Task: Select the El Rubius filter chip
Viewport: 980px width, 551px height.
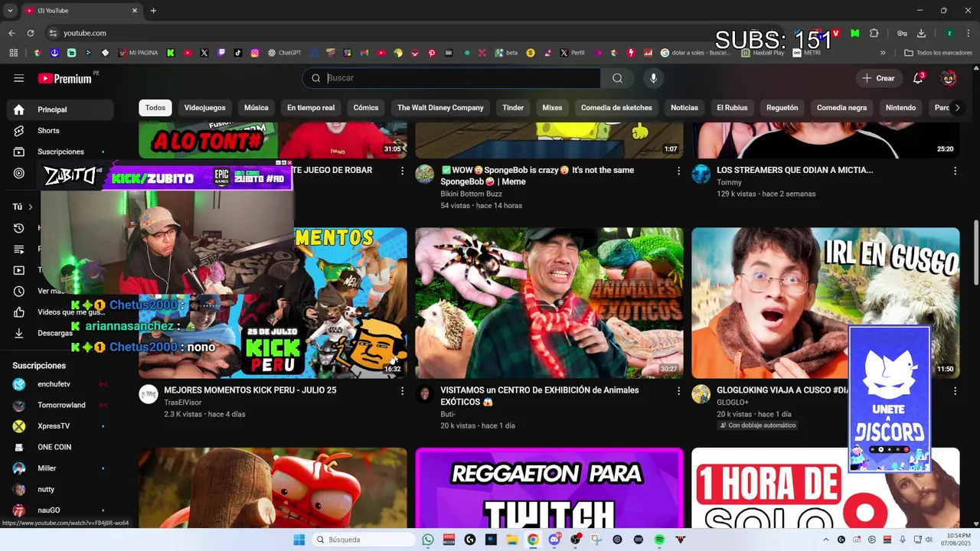Action: pos(732,108)
